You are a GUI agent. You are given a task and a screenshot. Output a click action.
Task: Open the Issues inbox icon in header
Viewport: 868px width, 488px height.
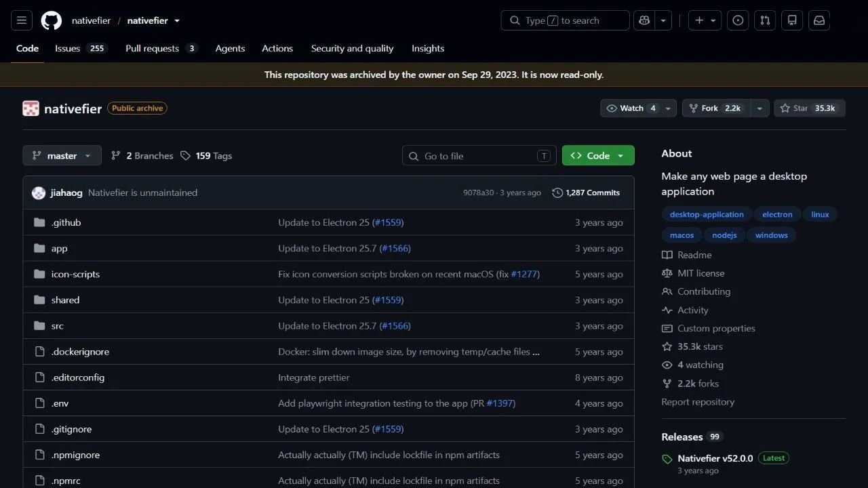pos(738,20)
